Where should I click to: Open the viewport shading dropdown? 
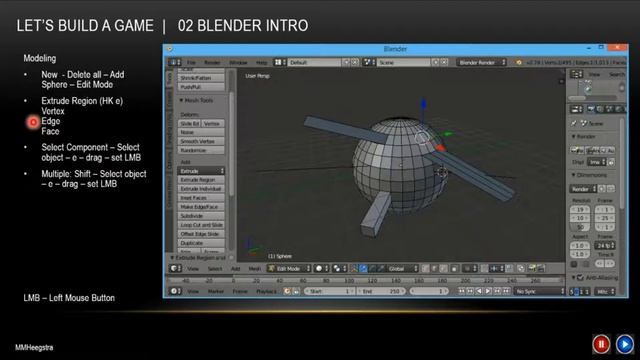coord(322,268)
